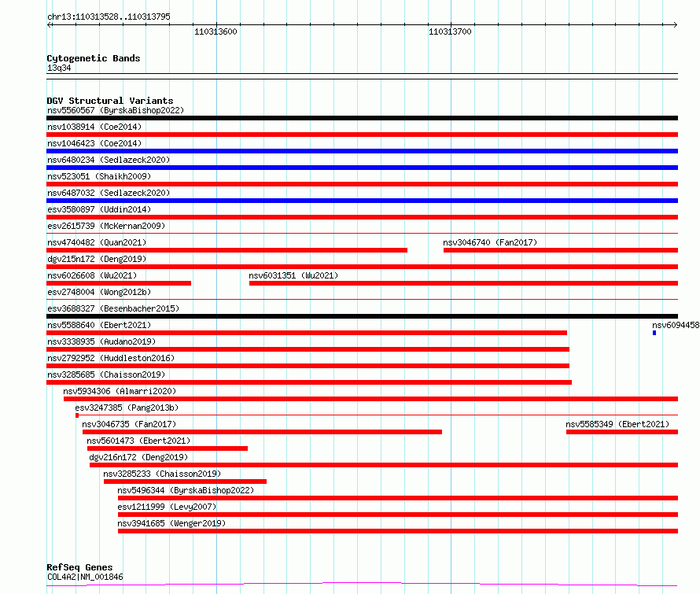The image size is (700, 594).
Task: Click the nsv2792952 (Huddleston2016) label
Action: [111, 358]
